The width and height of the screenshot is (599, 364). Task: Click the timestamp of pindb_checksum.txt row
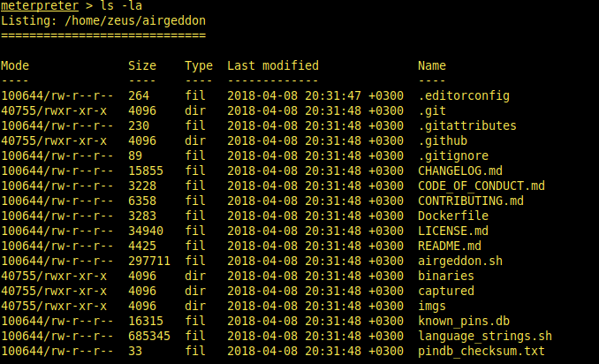point(315,352)
